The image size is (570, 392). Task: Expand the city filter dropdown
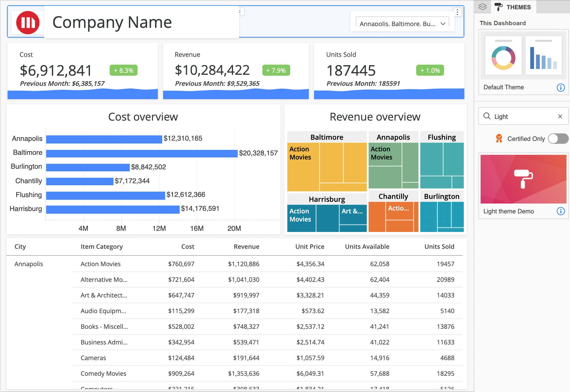pyautogui.click(x=398, y=24)
